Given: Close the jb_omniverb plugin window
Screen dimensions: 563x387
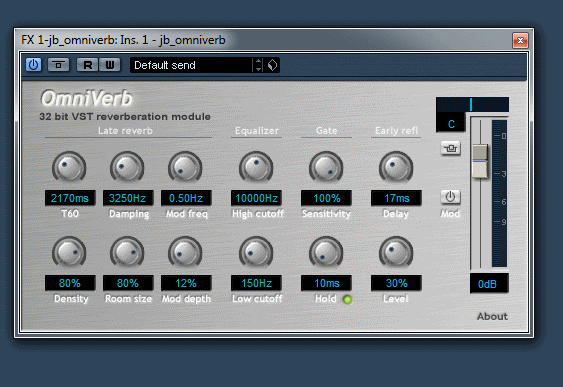Looking at the screenshot, I should (x=520, y=40).
